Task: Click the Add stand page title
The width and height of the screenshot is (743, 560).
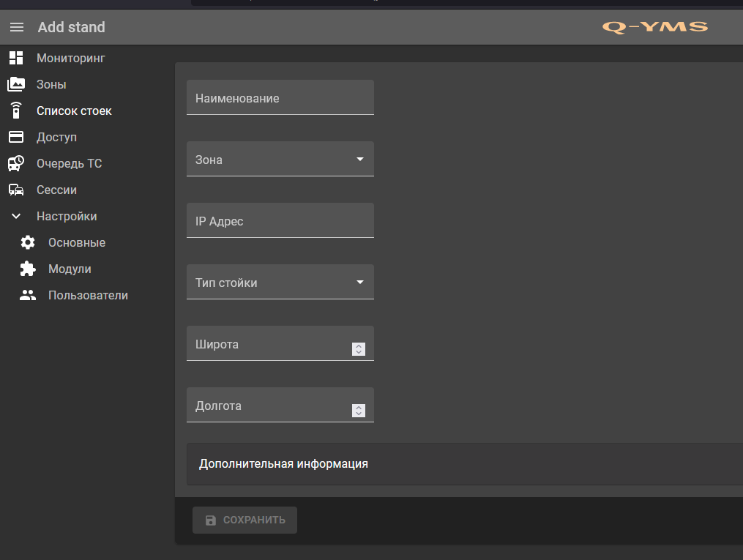Action: pyautogui.click(x=72, y=27)
